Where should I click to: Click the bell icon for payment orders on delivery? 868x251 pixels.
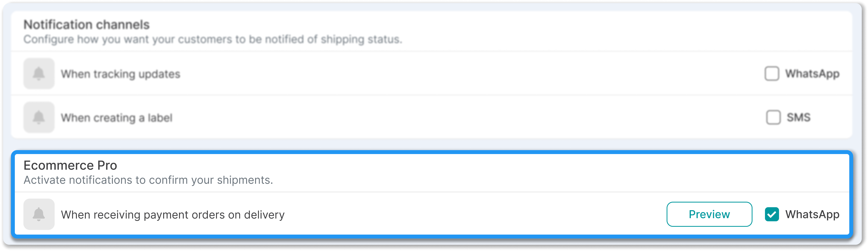[39, 214]
